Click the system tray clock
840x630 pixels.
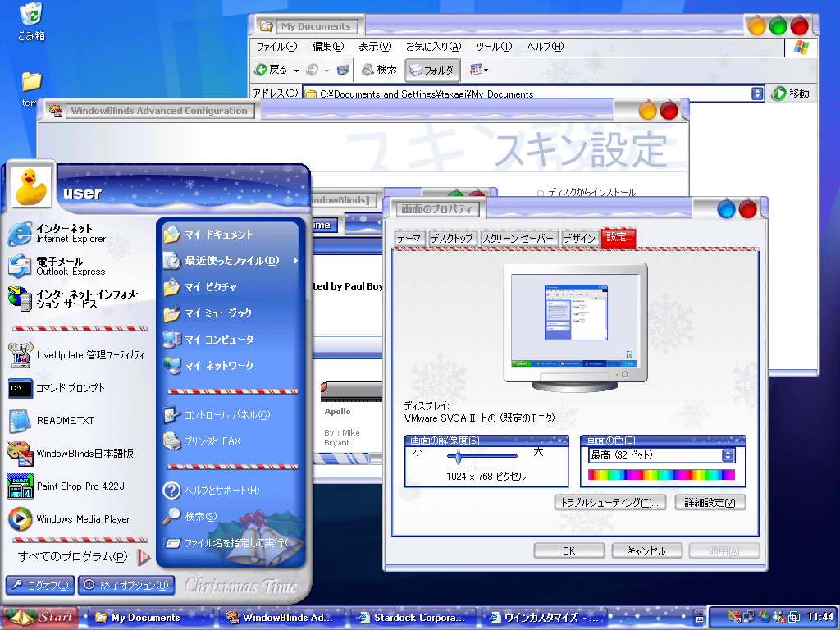(820, 617)
